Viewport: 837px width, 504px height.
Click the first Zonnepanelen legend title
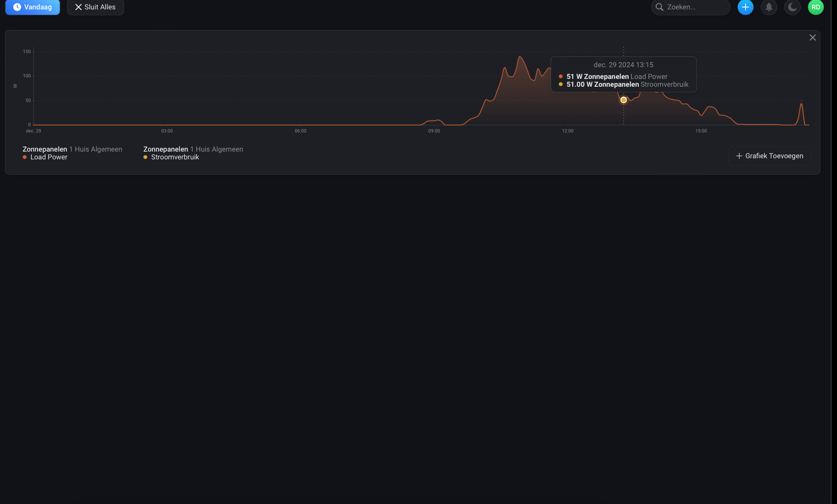coord(45,149)
